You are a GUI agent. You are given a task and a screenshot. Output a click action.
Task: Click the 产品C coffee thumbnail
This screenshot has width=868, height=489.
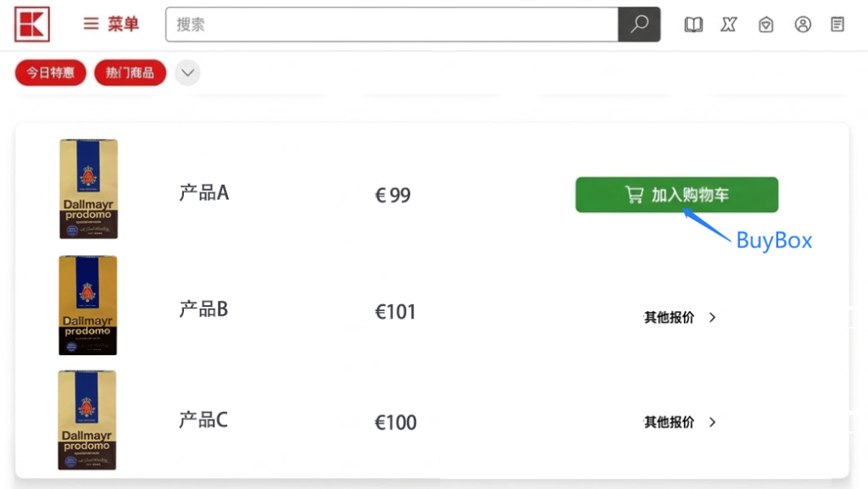pos(88,420)
